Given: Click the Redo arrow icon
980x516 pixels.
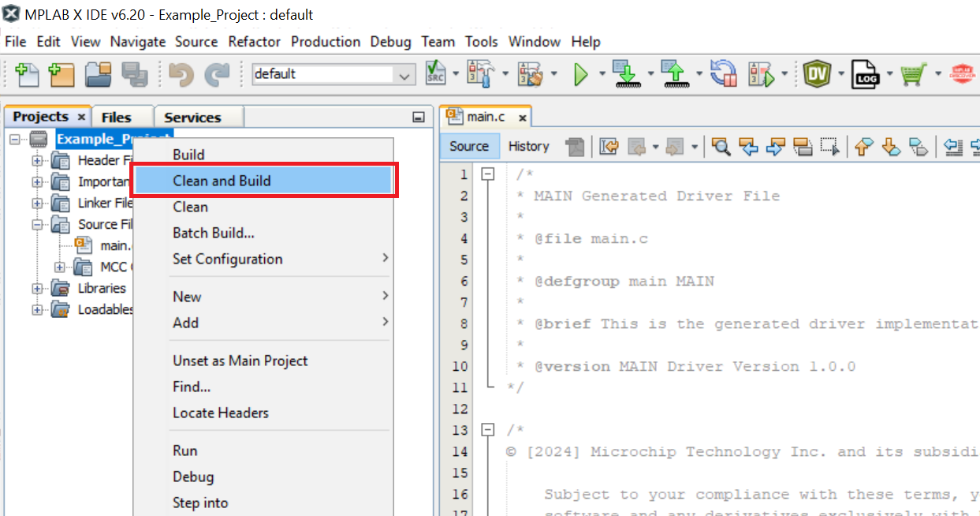Looking at the screenshot, I should (x=216, y=74).
